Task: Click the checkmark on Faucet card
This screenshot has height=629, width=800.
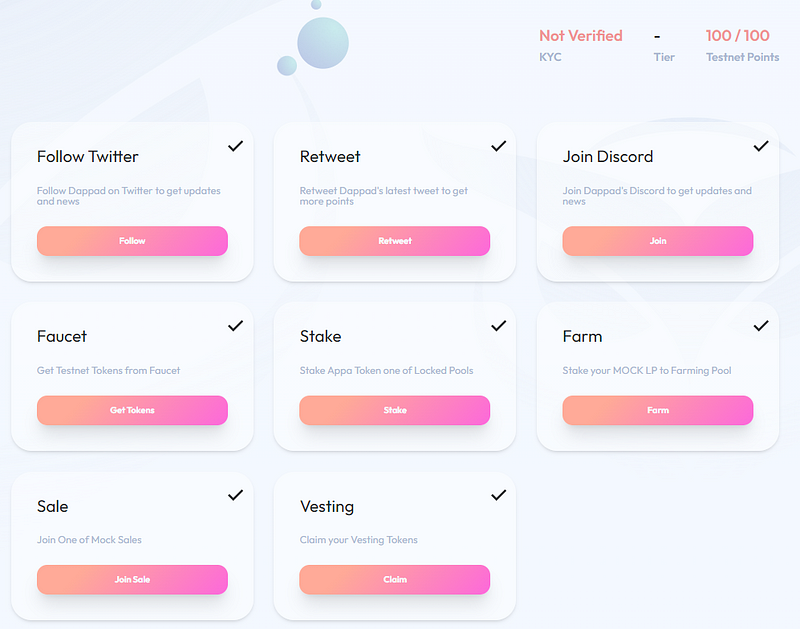Action: (x=235, y=326)
